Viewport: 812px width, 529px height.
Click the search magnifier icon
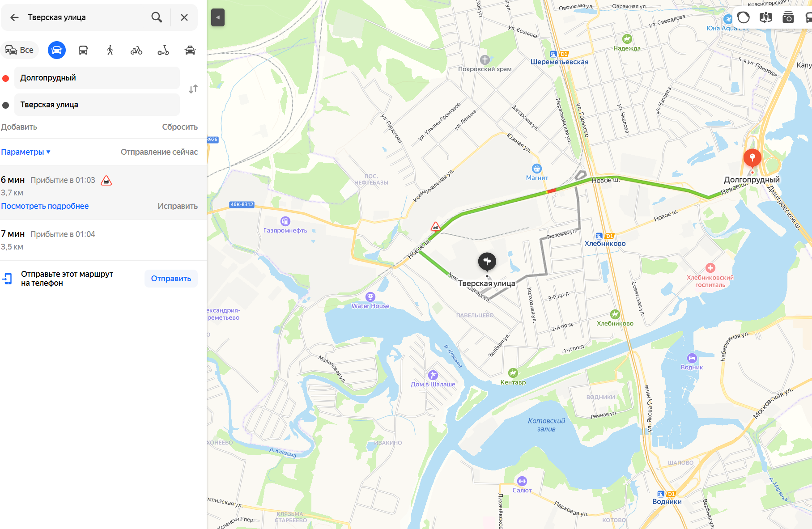(x=157, y=17)
